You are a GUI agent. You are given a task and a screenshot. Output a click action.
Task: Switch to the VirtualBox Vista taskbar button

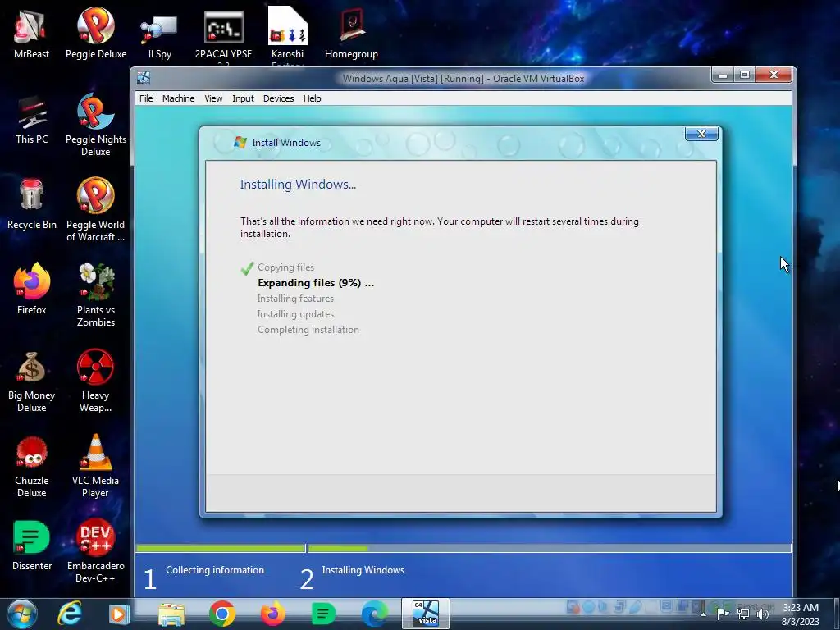coord(426,614)
